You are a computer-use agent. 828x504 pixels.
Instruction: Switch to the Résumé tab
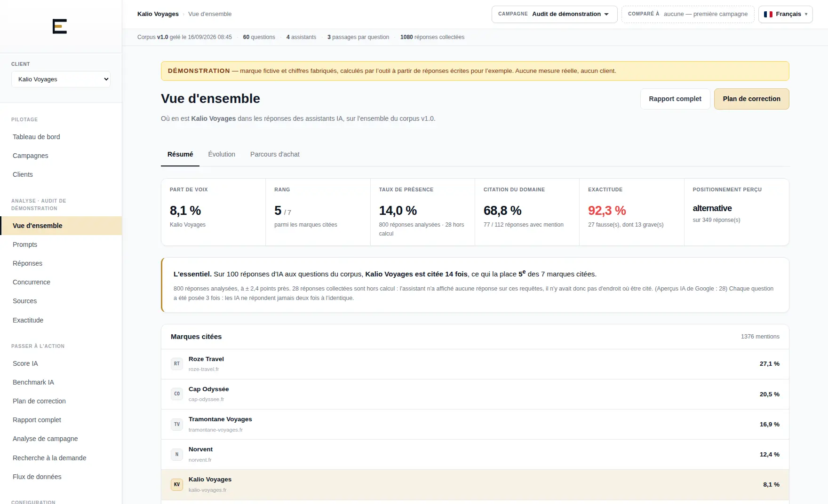pyautogui.click(x=180, y=154)
